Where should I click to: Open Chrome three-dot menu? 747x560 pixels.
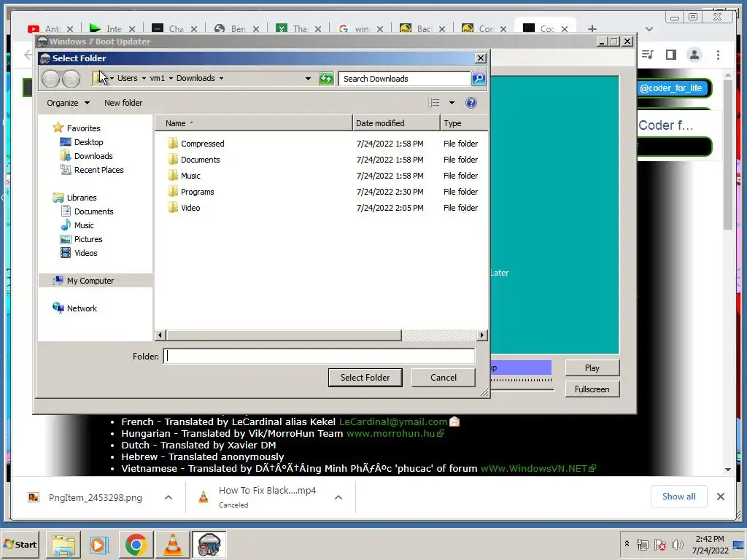coord(718,55)
